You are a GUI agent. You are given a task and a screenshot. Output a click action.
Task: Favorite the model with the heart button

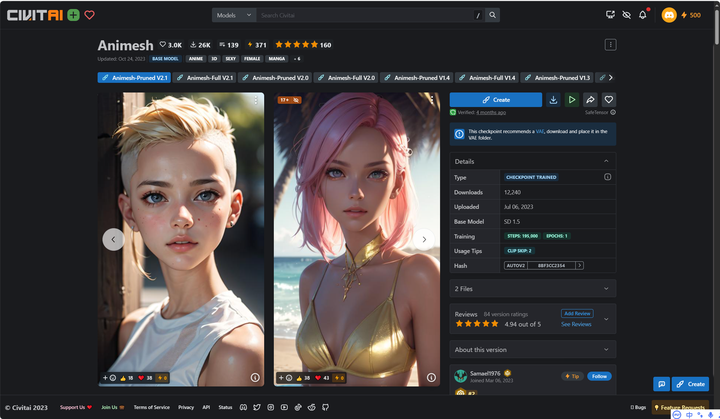click(609, 100)
